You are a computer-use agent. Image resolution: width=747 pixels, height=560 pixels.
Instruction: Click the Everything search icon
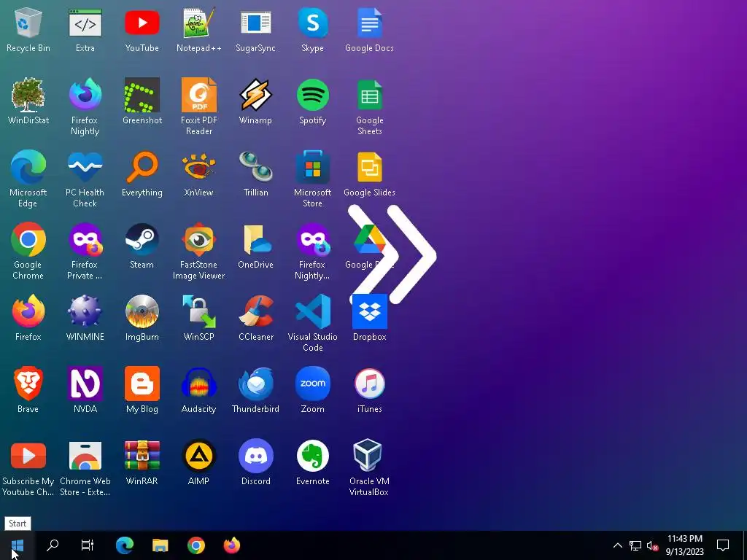[x=142, y=167]
